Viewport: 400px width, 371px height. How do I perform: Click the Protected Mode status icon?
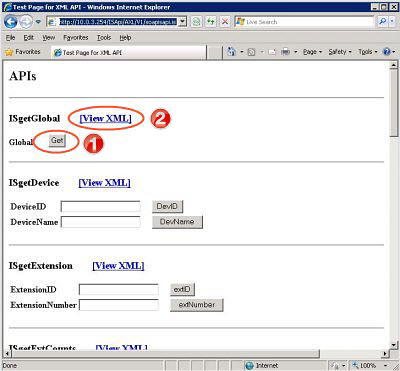[x=335, y=366]
